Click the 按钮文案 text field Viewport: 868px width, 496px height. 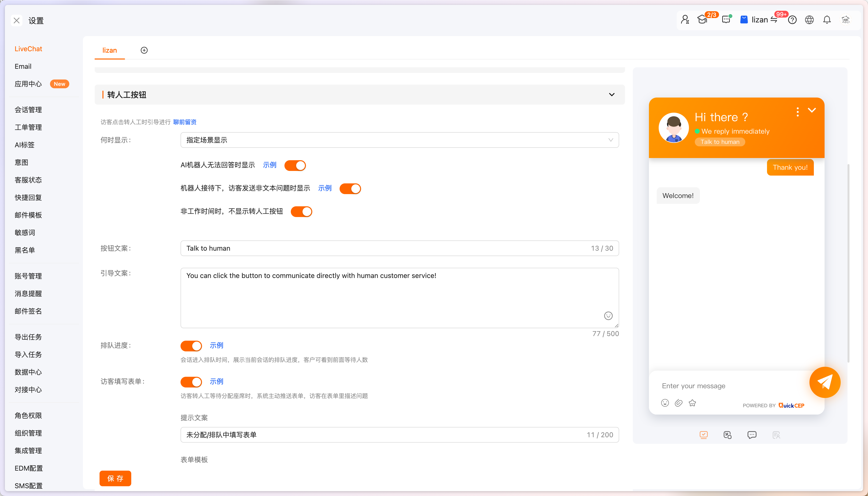coord(385,248)
